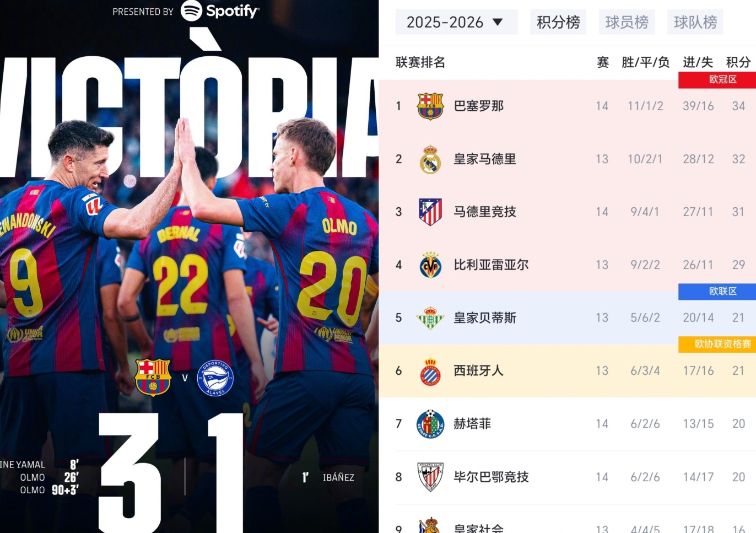Click the Alavés crest on the match poster
Image resolution: width=756 pixels, height=533 pixels.
click(215, 378)
